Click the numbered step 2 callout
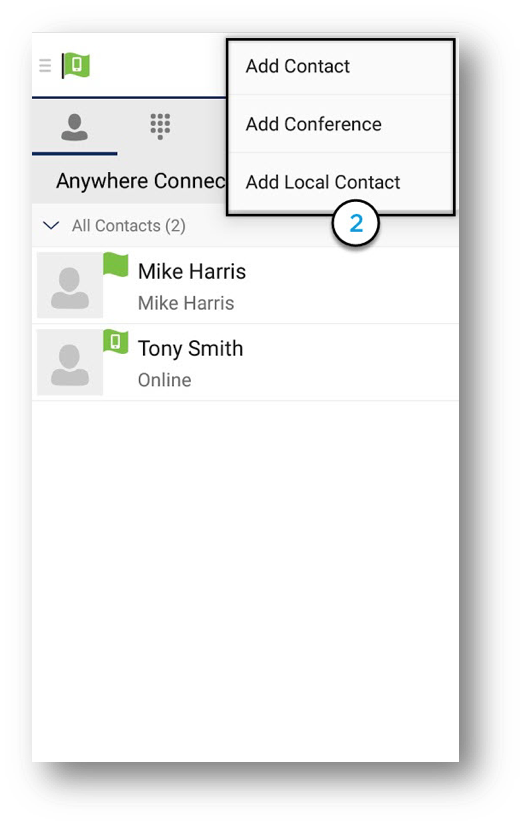 pos(356,224)
